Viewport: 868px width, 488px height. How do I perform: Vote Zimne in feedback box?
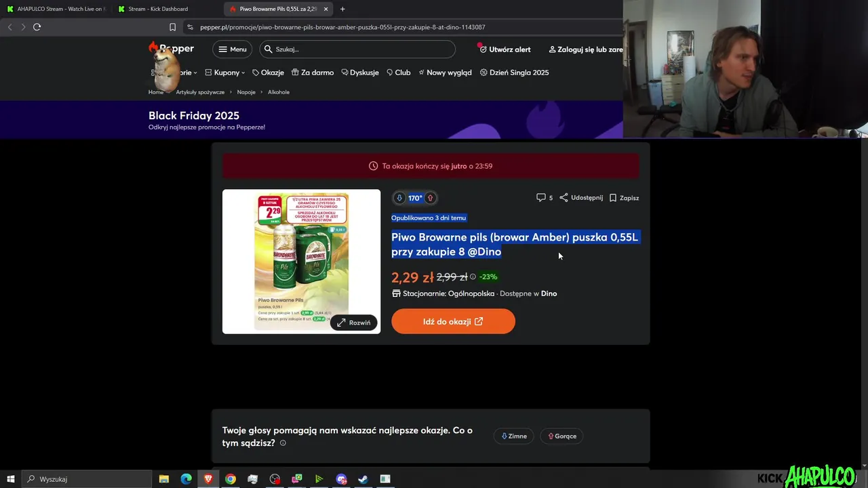tap(514, 436)
